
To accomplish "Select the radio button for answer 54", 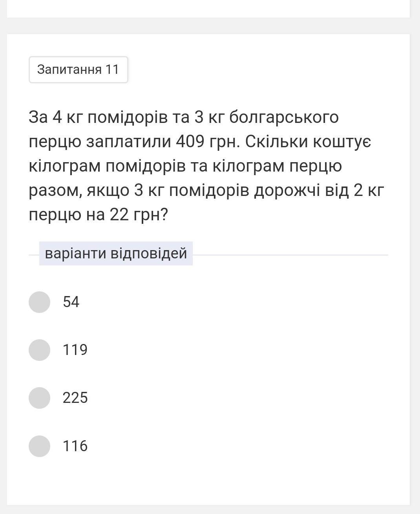I will click(39, 302).
